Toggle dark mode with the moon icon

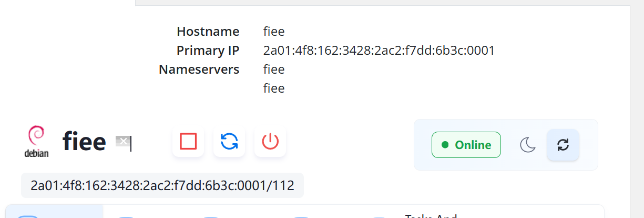[x=527, y=145]
